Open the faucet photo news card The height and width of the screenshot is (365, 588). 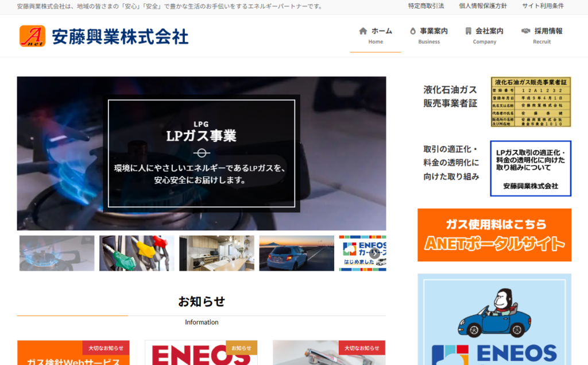click(x=329, y=352)
